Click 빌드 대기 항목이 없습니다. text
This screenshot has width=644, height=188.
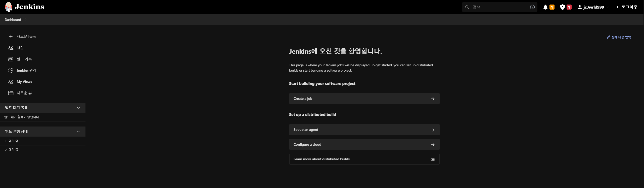[22, 117]
